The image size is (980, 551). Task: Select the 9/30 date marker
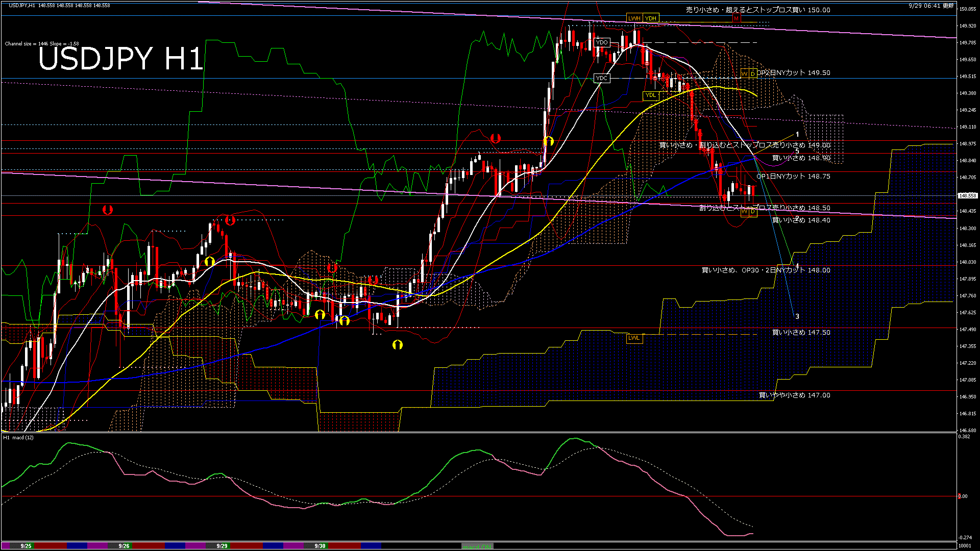(x=320, y=546)
